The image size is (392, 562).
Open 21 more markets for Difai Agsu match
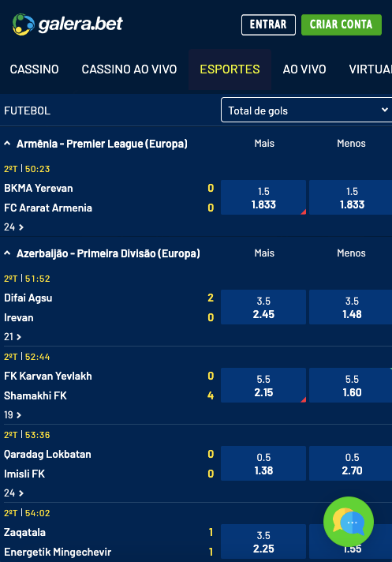point(13,336)
